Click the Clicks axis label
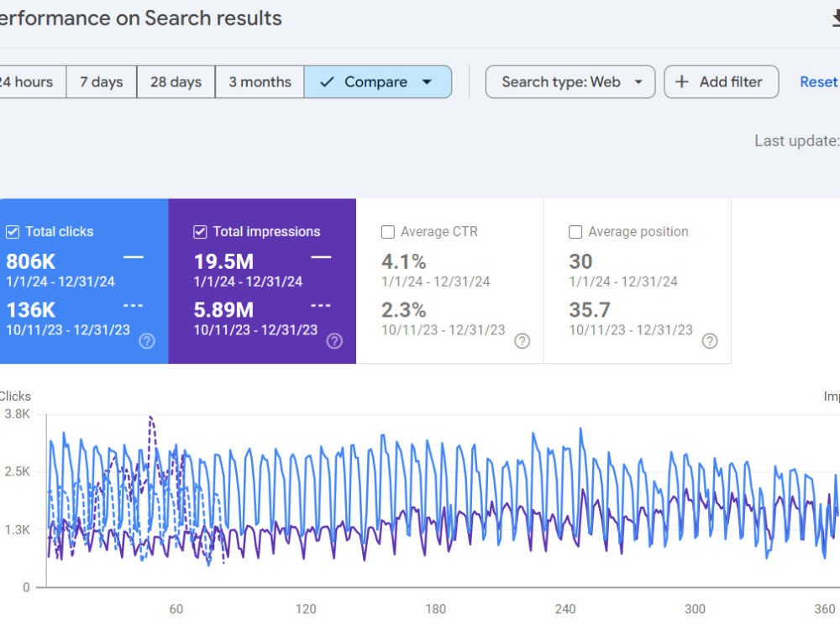 coord(15,397)
